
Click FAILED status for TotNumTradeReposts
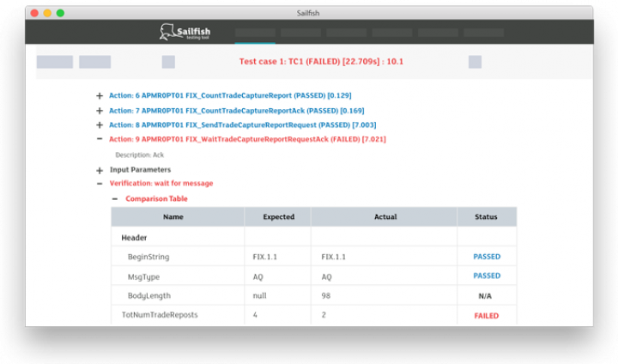coord(487,315)
